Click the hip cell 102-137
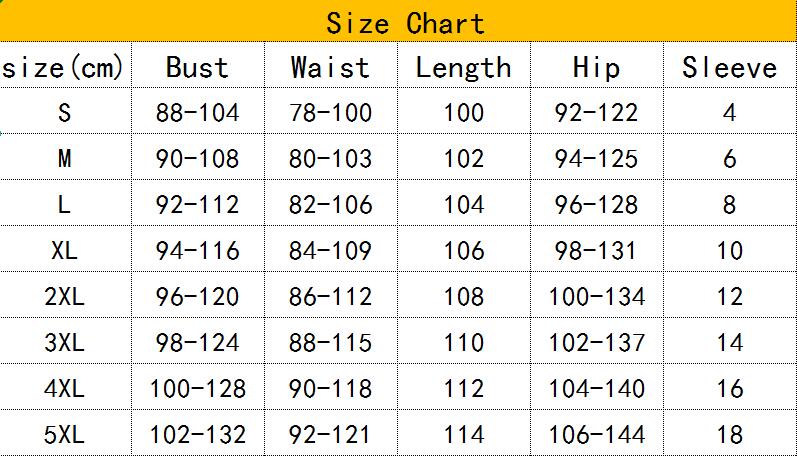 597,341
